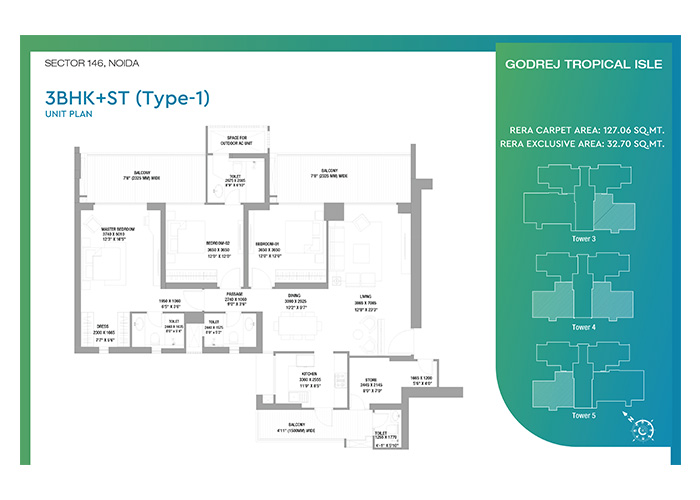
Task: Click the Passage label
Action: click(236, 294)
